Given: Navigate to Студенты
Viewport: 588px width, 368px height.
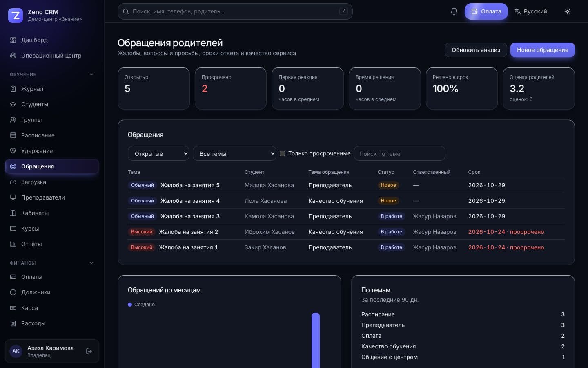Looking at the screenshot, I should [x=52, y=104].
